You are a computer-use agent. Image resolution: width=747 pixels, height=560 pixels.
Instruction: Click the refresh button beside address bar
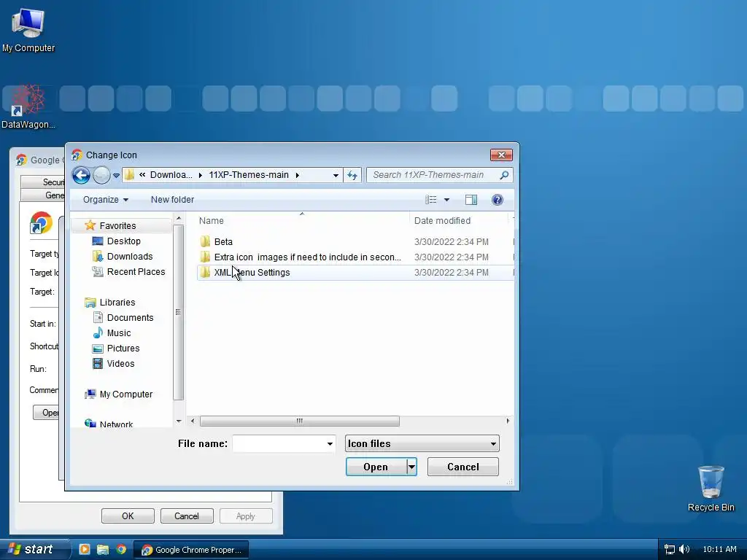[352, 175]
